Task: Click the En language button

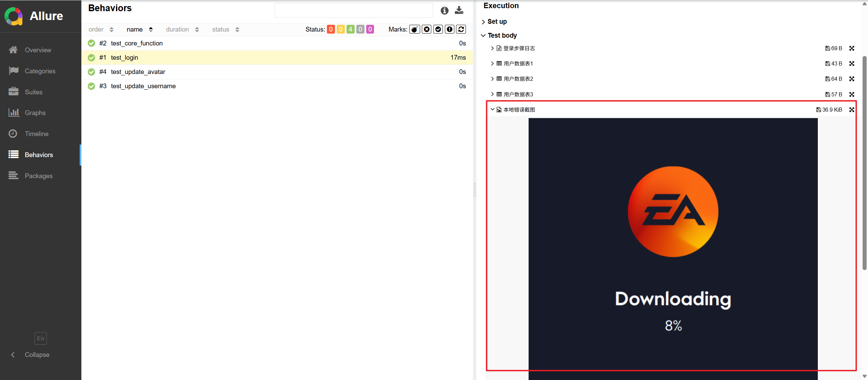Action: point(41,338)
